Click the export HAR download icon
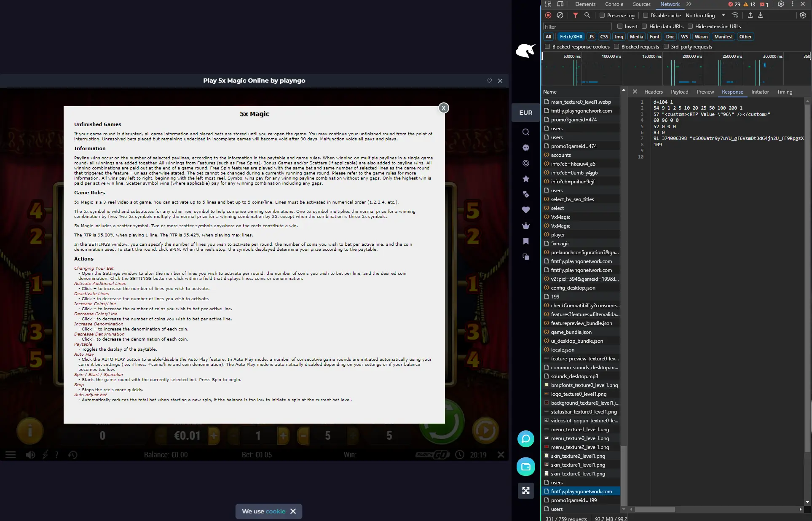The height and width of the screenshot is (521, 812). pos(761,15)
